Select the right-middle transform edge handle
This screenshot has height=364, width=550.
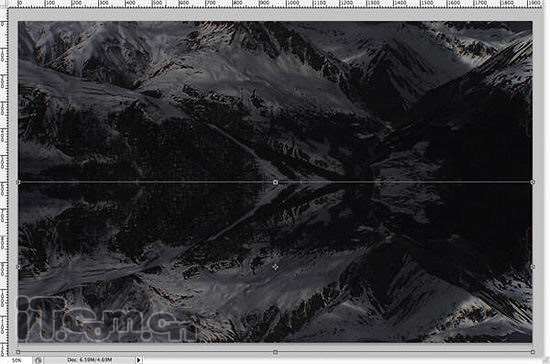532,267
